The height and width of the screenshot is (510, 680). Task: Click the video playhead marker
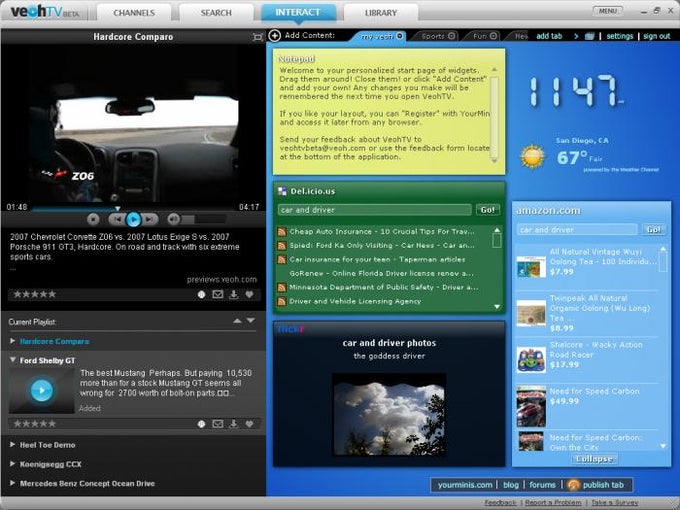(x=118, y=209)
